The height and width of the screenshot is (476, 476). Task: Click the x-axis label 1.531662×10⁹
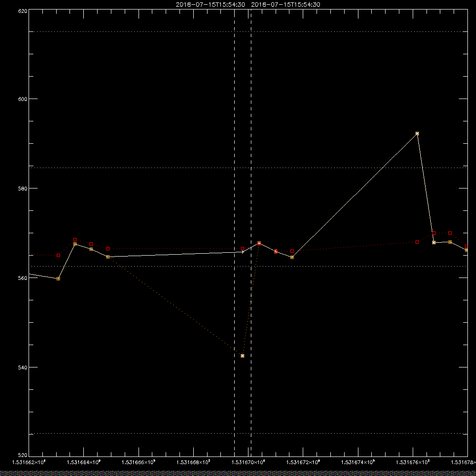tap(29, 462)
